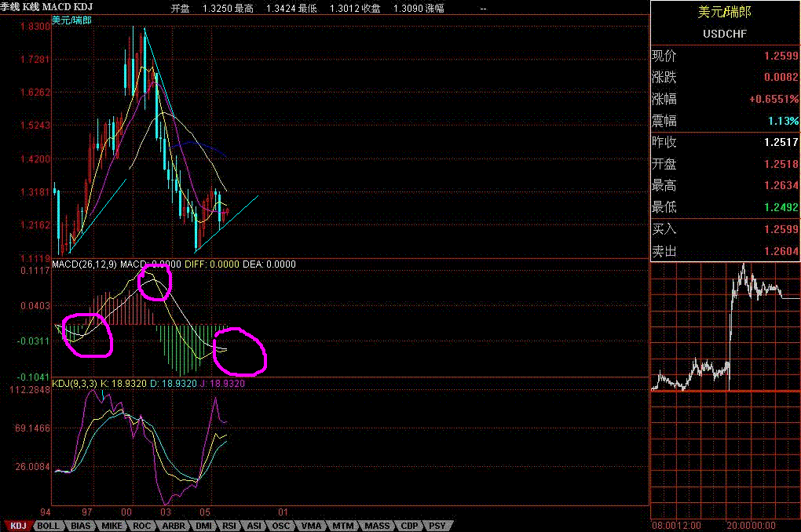801x532 pixels.
Task: Click the 卖出 label in quote panel
Action: coord(664,251)
